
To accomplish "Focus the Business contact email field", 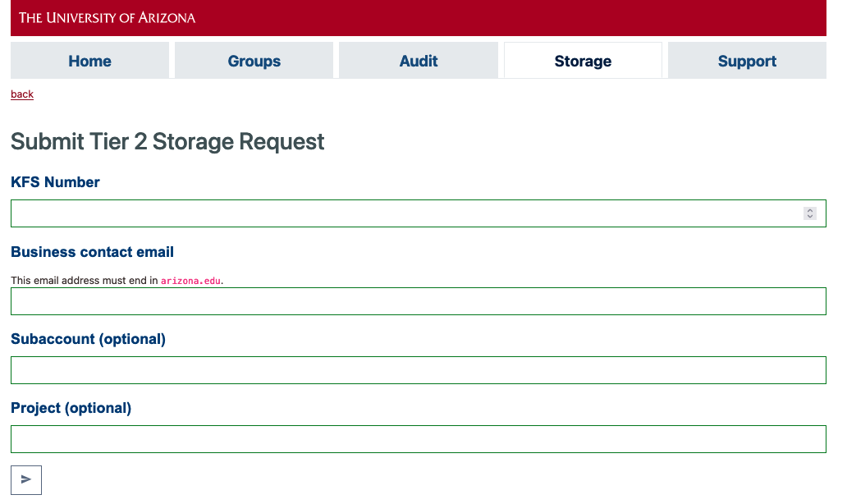I will point(418,301).
